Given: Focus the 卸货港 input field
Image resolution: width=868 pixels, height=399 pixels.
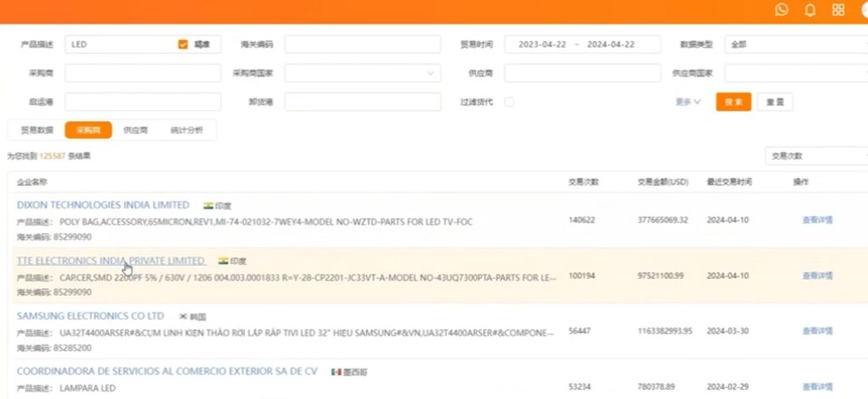Looking at the screenshot, I should click(x=363, y=102).
